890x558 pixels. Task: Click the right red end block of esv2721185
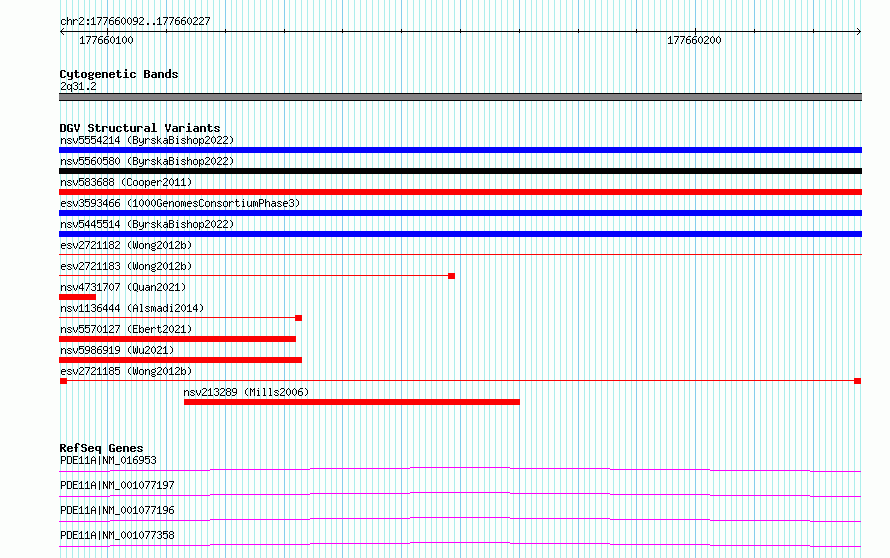(858, 381)
